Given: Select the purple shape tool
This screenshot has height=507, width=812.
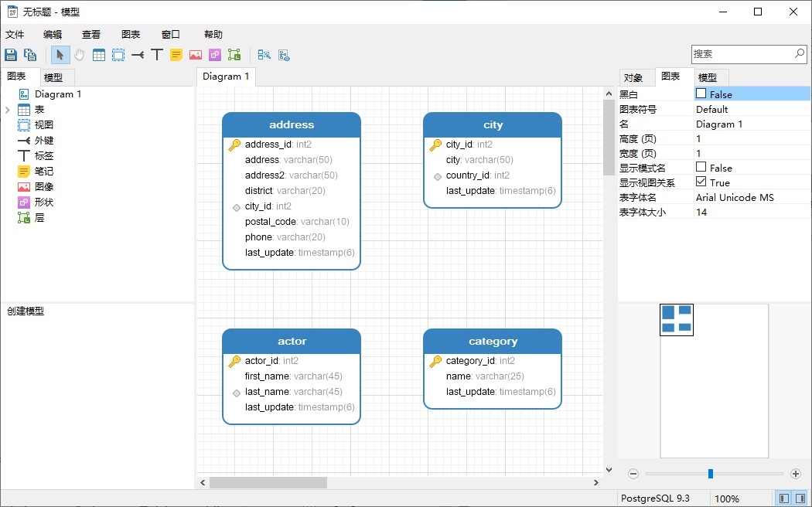Looking at the screenshot, I should (x=215, y=54).
